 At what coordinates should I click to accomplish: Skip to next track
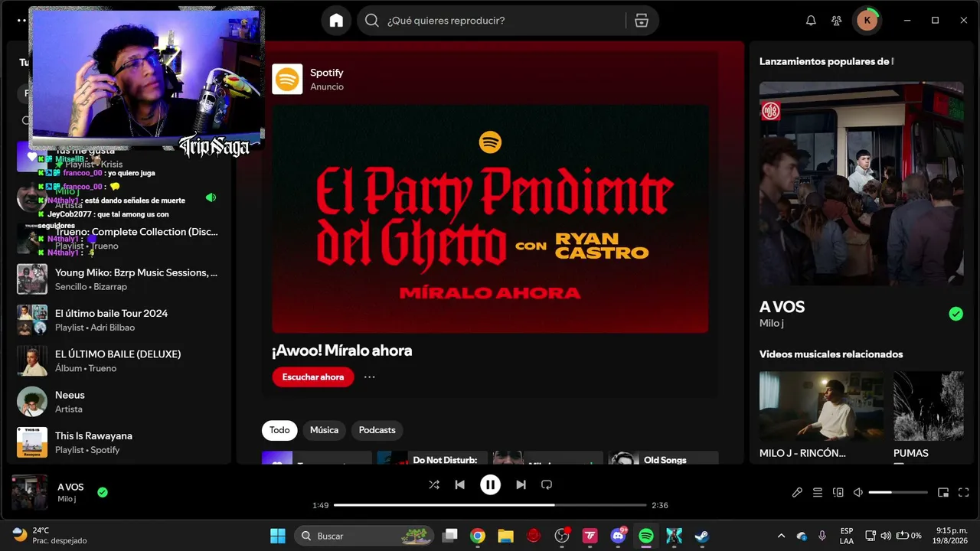point(521,484)
